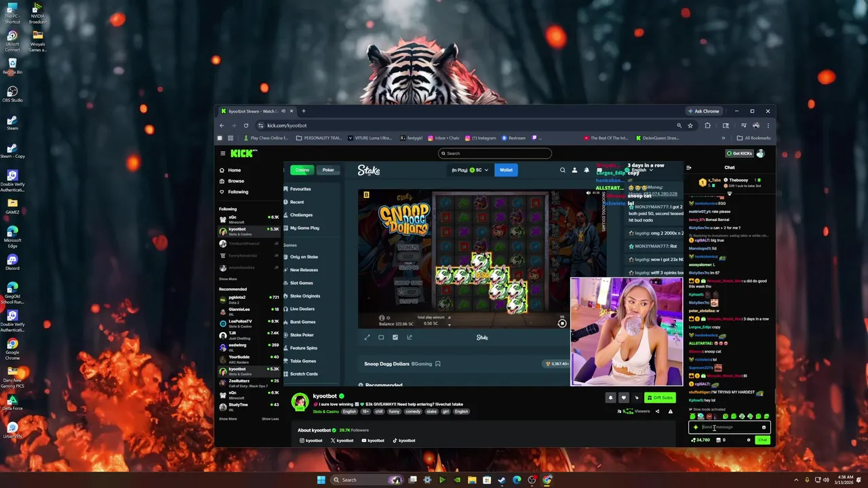Viewport: 868px width, 488px height.
Task: Open the emoji picker in chat input
Action: pyautogui.click(x=764, y=427)
